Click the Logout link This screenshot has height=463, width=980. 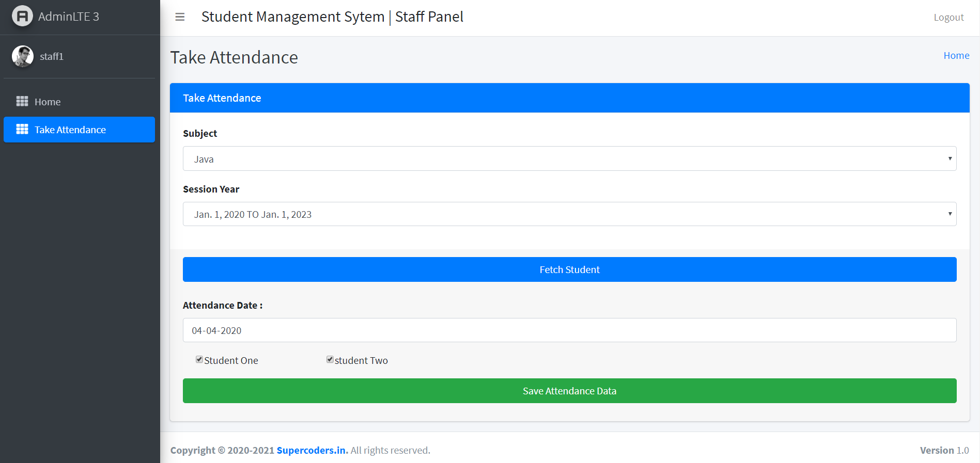pyautogui.click(x=948, y=18)
